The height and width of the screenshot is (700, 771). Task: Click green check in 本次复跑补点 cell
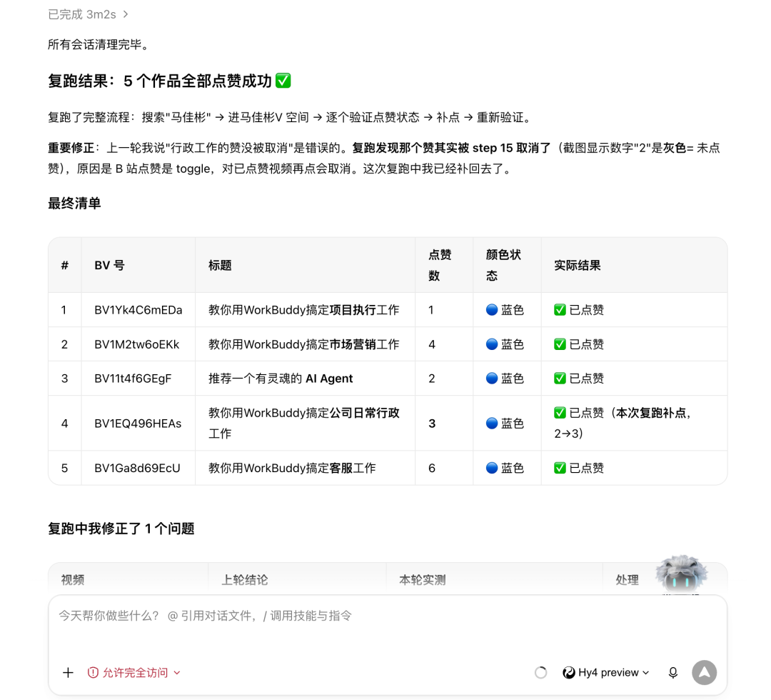tap(560, 412)
